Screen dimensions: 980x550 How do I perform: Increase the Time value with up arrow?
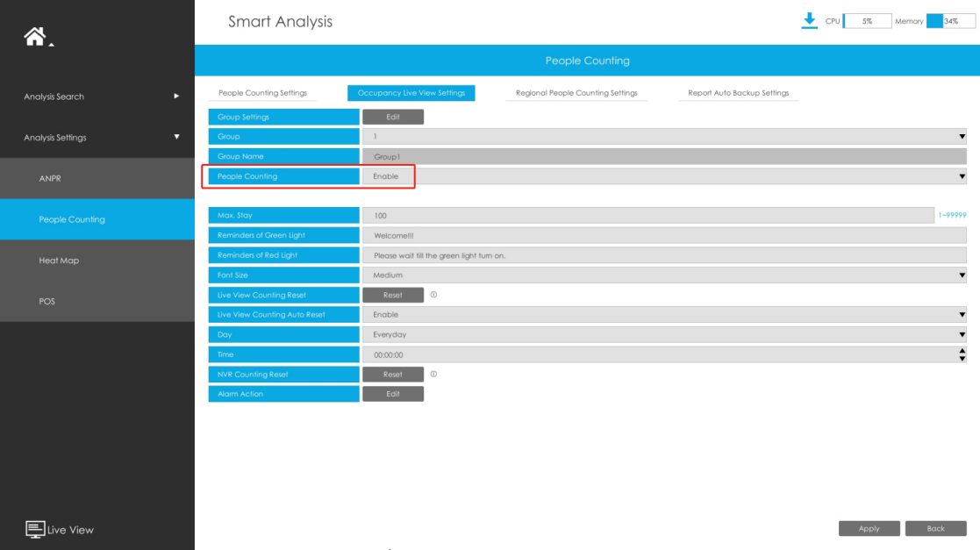[x=962, y=351]
